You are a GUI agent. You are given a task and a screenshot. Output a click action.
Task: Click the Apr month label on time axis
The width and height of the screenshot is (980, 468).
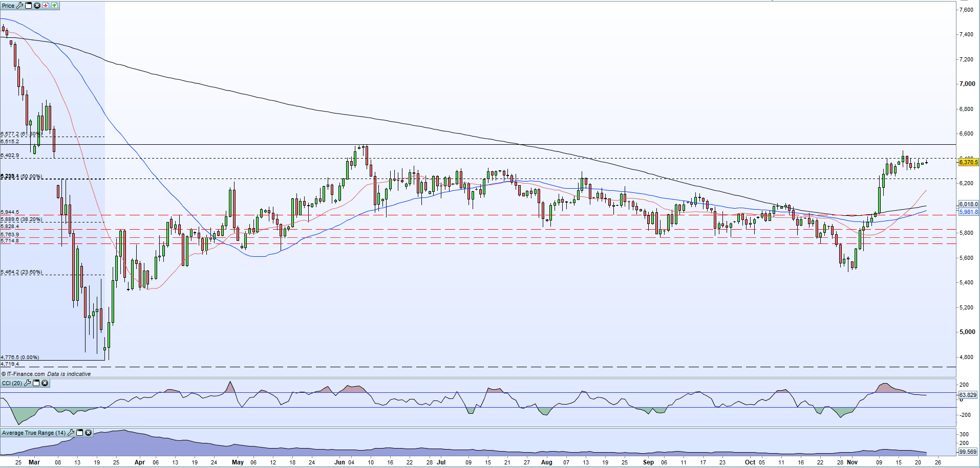coord(139,462)
